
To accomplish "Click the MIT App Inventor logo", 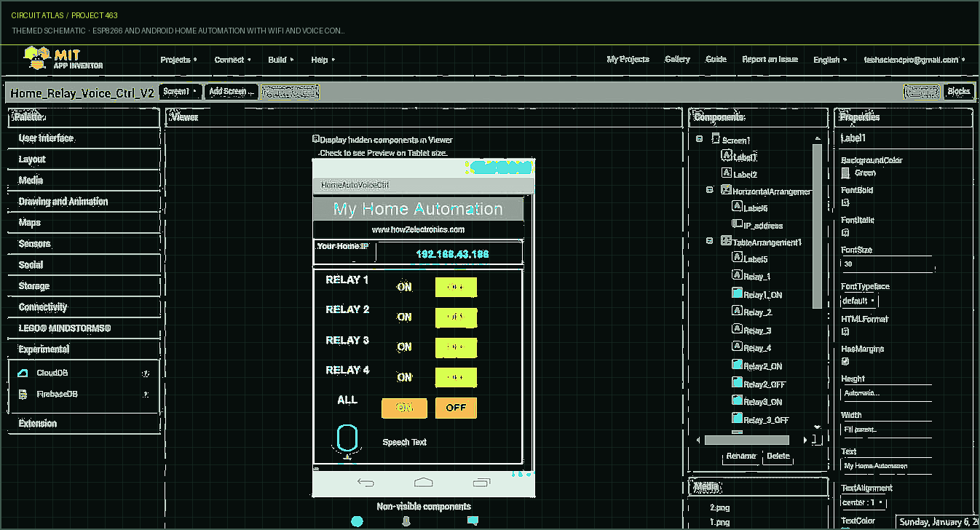I will pos(63,59).
